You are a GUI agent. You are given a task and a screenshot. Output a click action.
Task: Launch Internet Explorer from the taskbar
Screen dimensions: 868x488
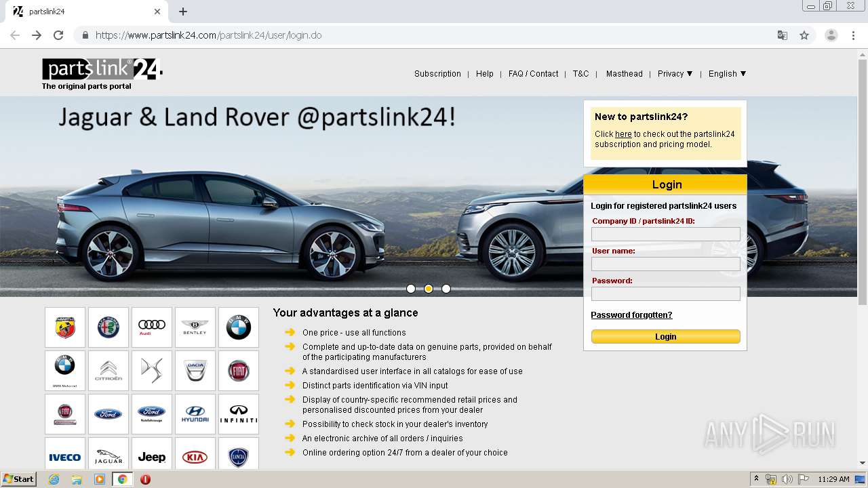(54, 479)
